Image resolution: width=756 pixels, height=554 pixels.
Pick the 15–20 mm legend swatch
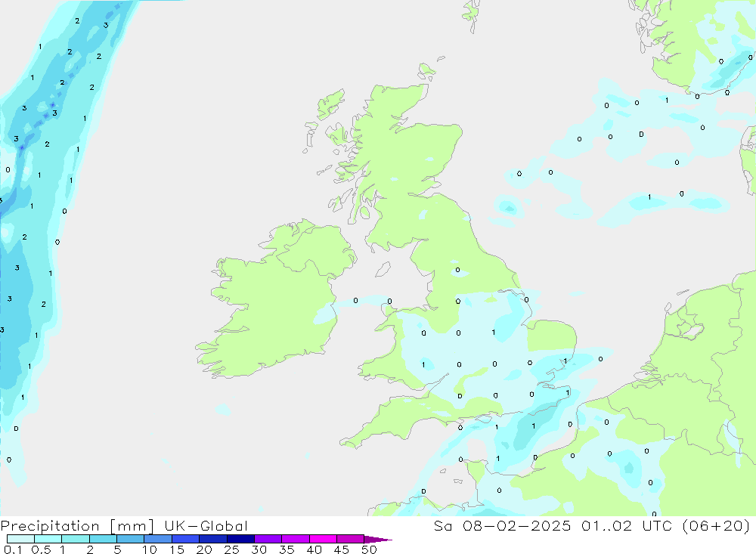[x=186, y=539]
